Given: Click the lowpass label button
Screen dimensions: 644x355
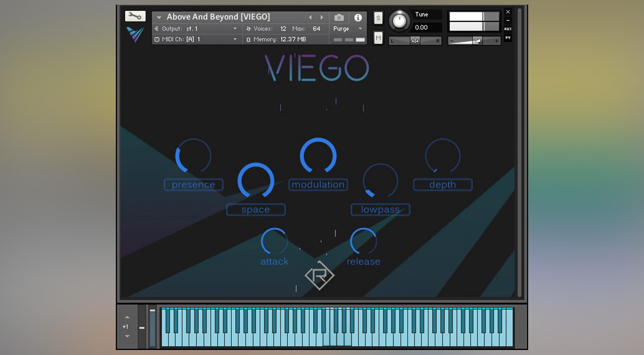Looking at the screenshot, I should [380, 210].
